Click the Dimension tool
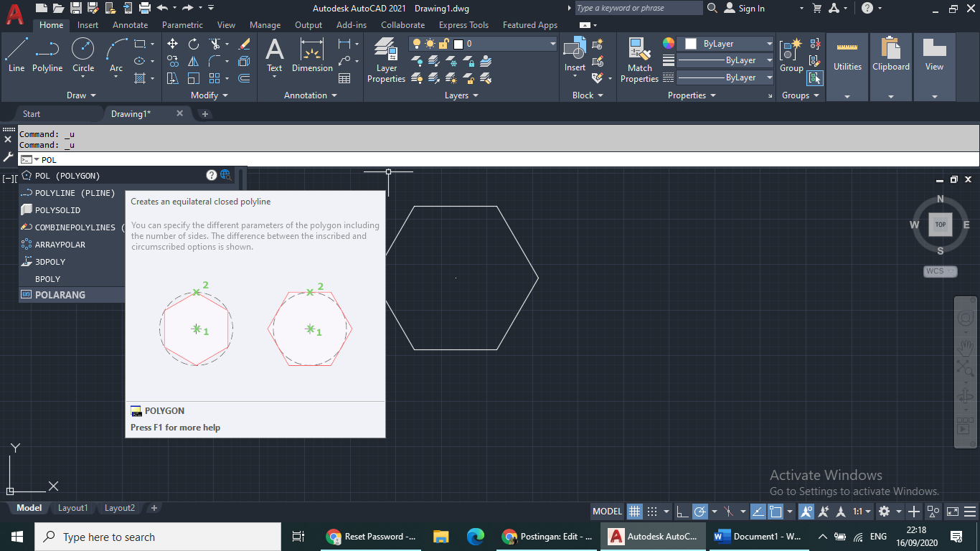This screenshot has width=980, height=551. pyautogui.click(x=312, y=55)
